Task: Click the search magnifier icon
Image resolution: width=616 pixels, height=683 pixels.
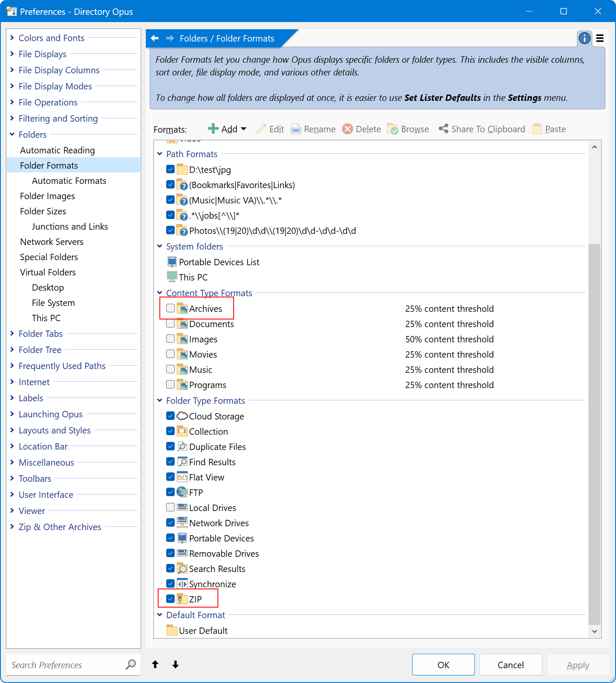Action: click(131, 664)
